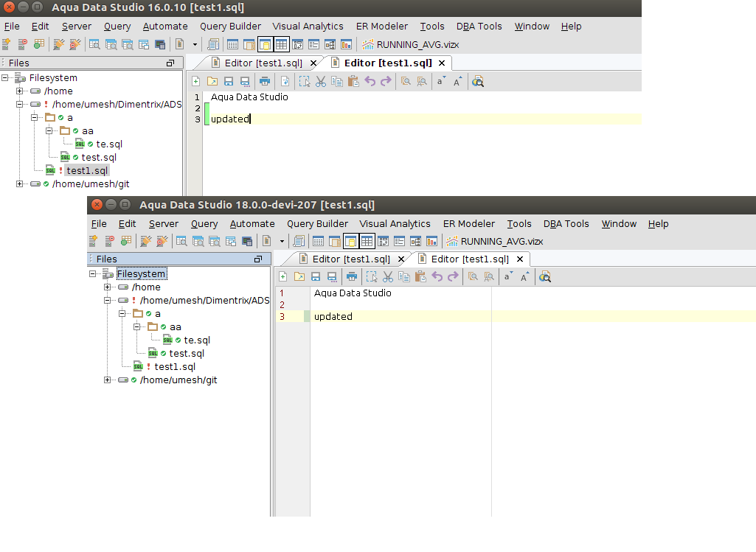Toggle highlighted yellow panel button in 16.0.10 toolbar
The height and width of the screenshot is (552, 756).
266,44
